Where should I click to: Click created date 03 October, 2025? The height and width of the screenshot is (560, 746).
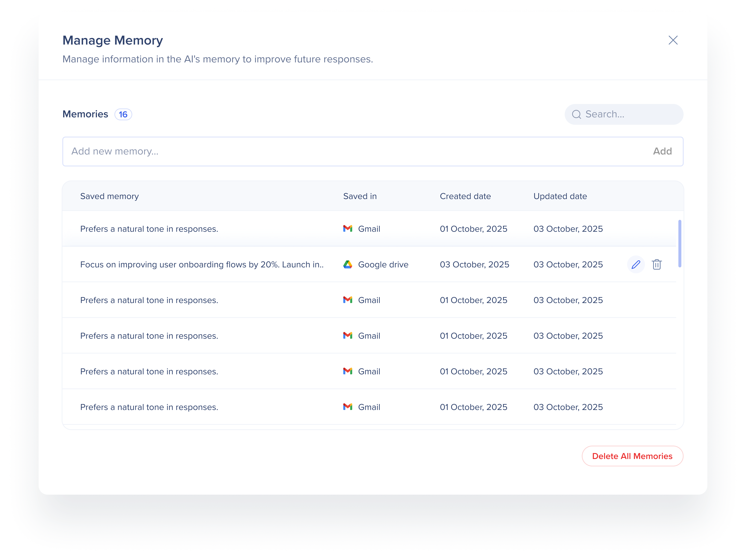click(x=474, y=265)
